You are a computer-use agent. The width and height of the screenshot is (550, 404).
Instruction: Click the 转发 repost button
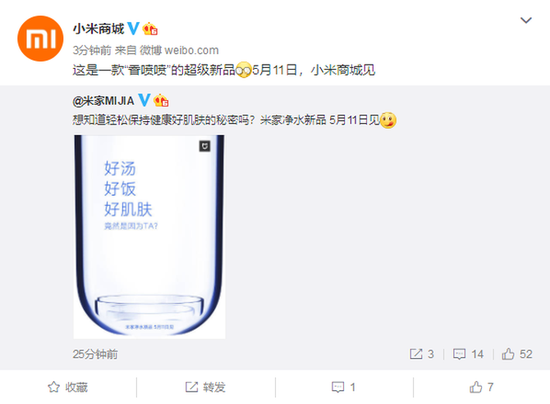[206, 387]
